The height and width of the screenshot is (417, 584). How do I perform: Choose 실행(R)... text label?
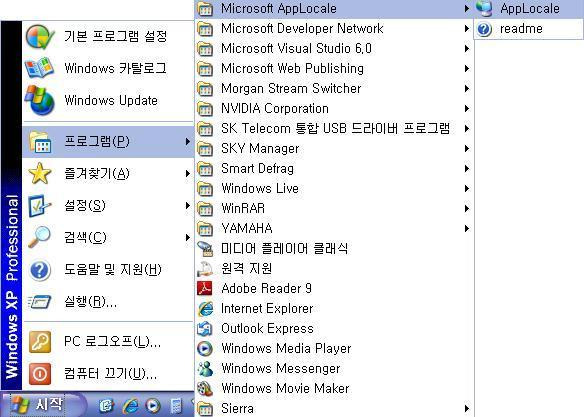pos(90,302)
